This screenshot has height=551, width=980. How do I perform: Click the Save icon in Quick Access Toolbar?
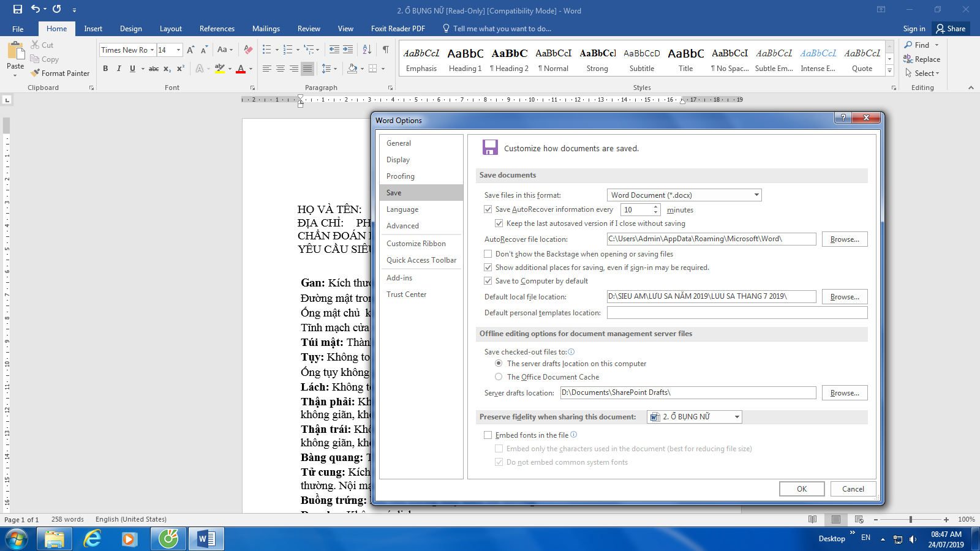pos(17,9)
